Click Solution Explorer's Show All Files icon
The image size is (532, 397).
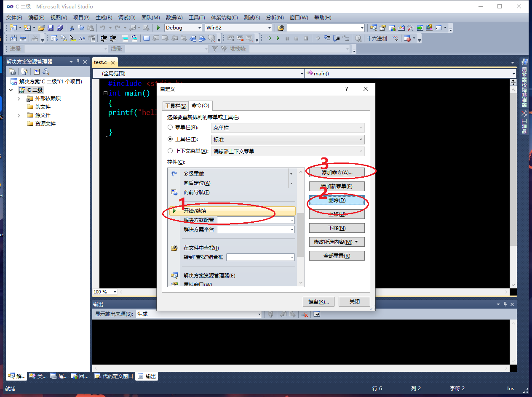[24, 72]
